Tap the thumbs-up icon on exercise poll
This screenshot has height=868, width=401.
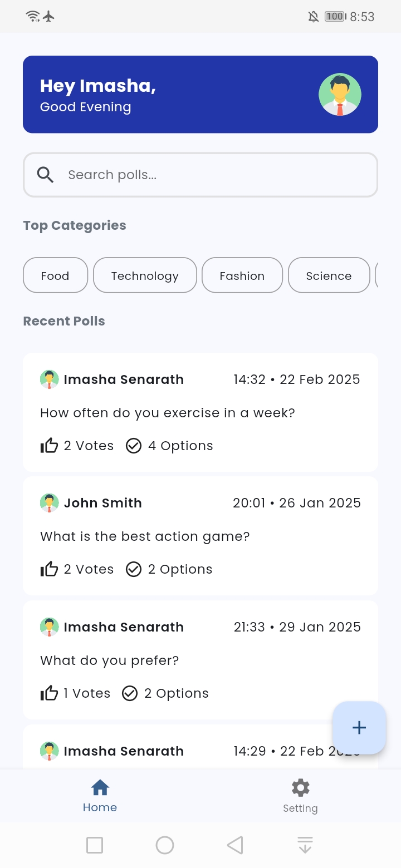click(49, 446)
